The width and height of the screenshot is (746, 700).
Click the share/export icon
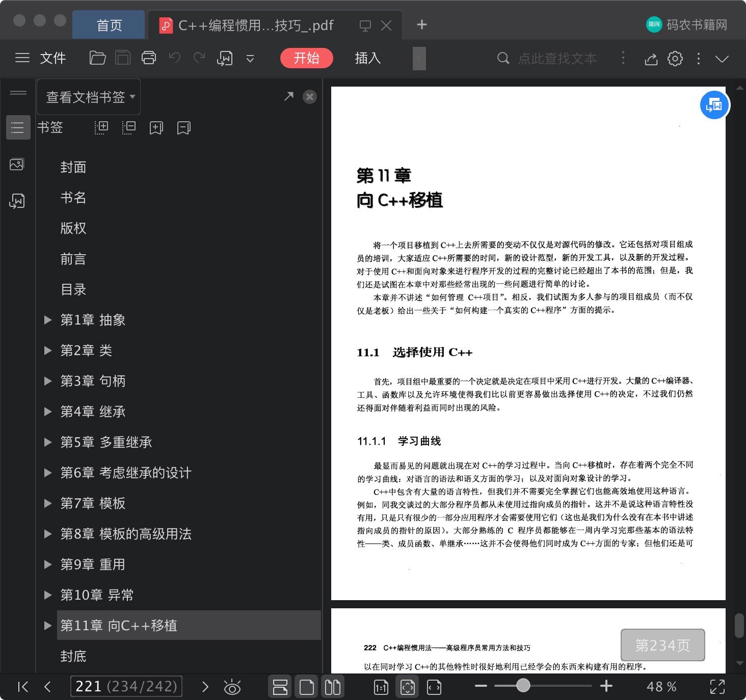[x=651, y=59]
